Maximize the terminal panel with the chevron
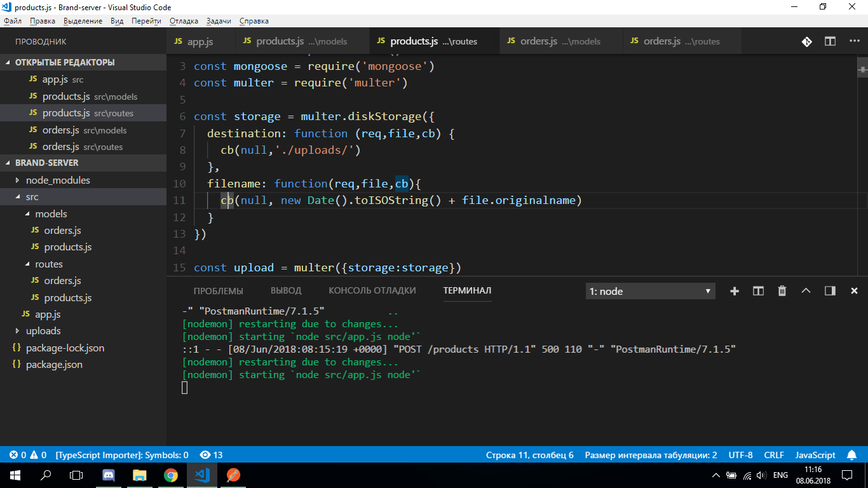Viewport: 868px width, 488px height. point(806,290)
